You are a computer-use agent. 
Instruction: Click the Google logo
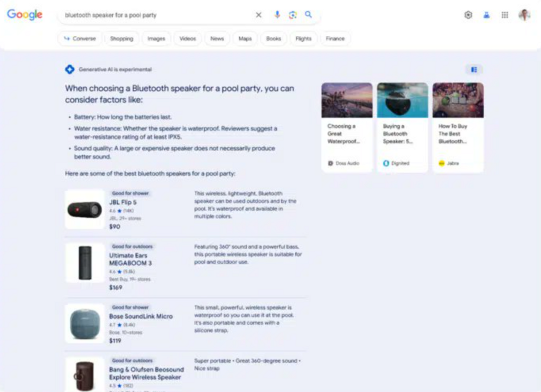click(25, 14)
